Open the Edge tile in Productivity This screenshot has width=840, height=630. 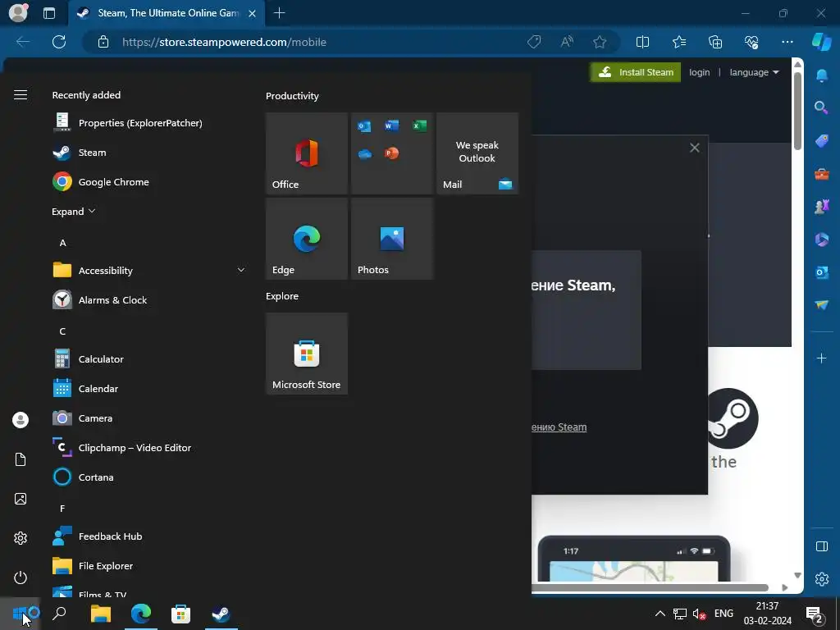tap(307, 239)
